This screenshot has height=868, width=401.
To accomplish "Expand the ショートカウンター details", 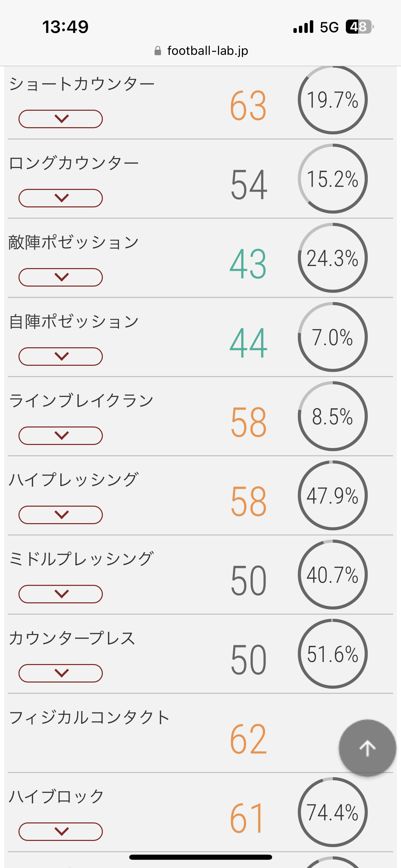I will (61, 119).
